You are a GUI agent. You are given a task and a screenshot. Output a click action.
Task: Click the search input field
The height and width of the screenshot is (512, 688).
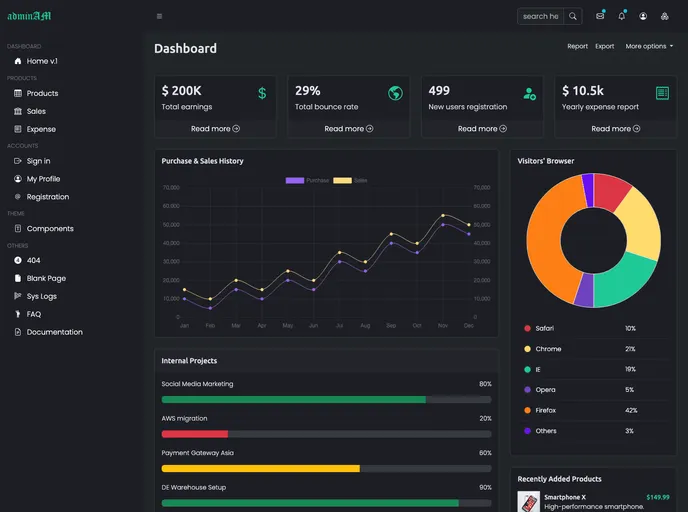[x=541, y=16]
